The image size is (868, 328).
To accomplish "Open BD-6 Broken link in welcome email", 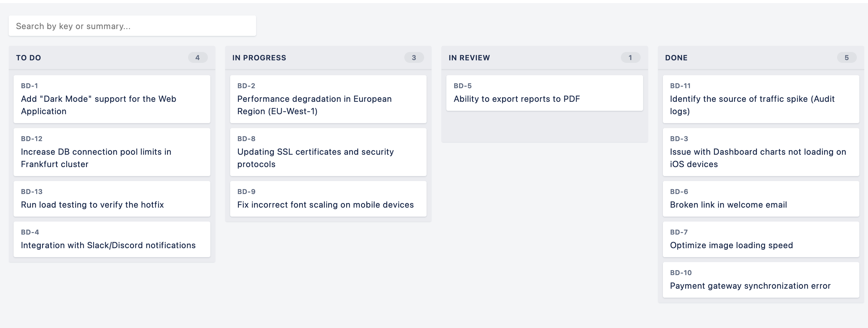I will click(761, 199).
